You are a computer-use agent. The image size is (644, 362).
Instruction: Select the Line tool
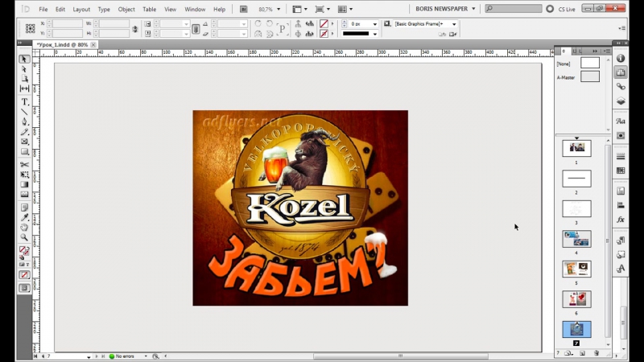coord(24,112)
